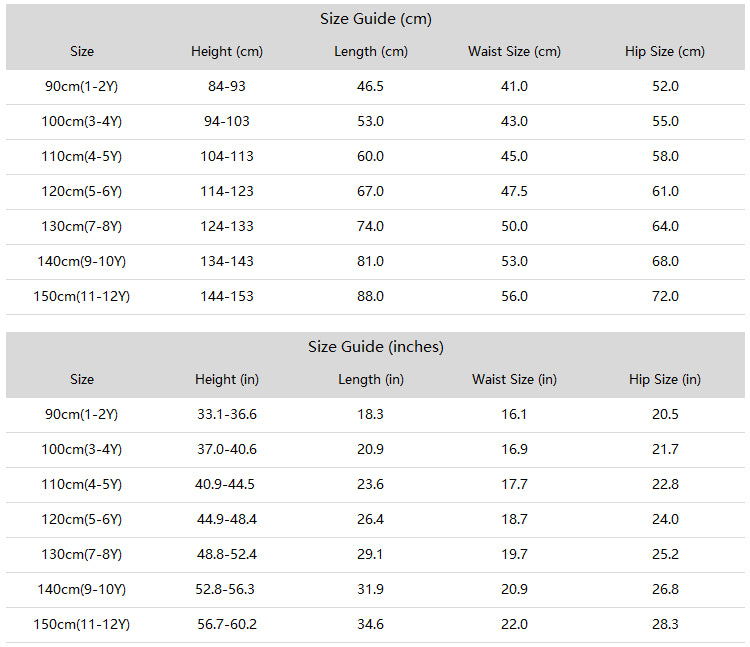This screenshot has width=750, height=647.
Task: Click the 26.8 hip size cell
Action: (665, 589)
